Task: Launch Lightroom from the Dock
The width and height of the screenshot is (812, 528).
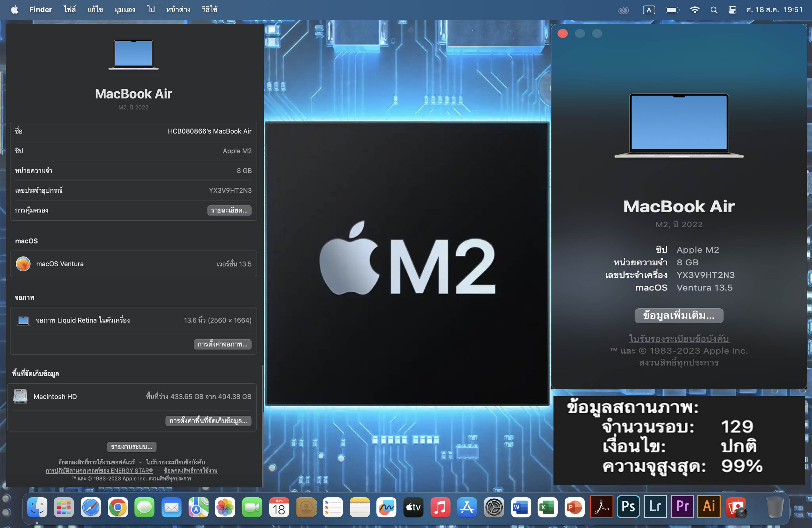Action: [x=655, y=507]
